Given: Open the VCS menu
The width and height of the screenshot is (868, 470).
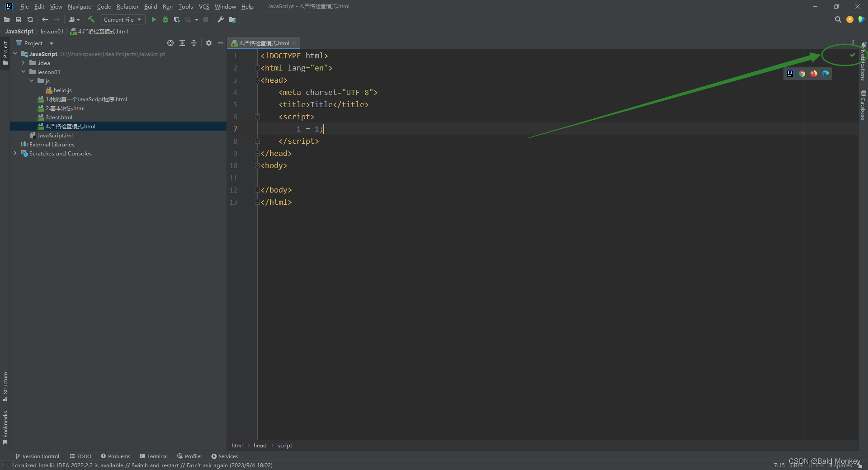Looking at the screenshot, I should [x=204, y=6].
